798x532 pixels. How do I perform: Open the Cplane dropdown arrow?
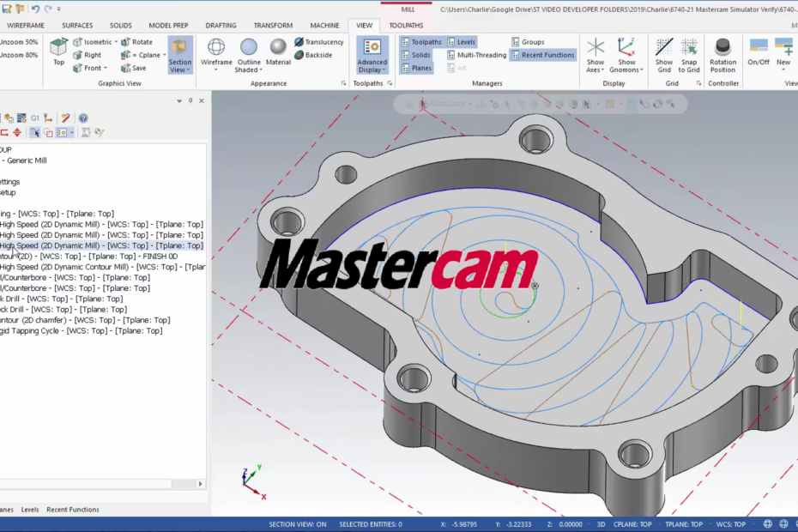click(x=165, y=55)
